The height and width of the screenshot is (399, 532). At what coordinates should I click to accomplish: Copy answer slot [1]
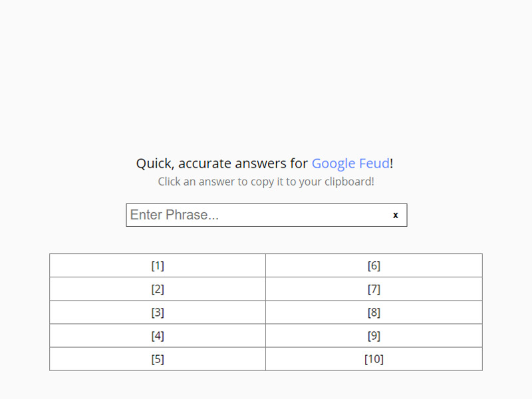click(x=158, y=265)
